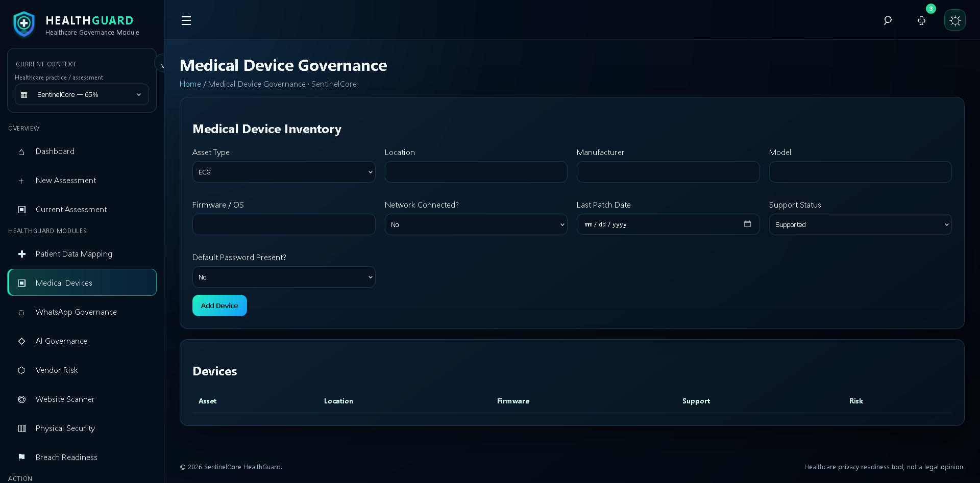
Task: Click the plus icon beside New Assessment
Action: tap(21, 181)
